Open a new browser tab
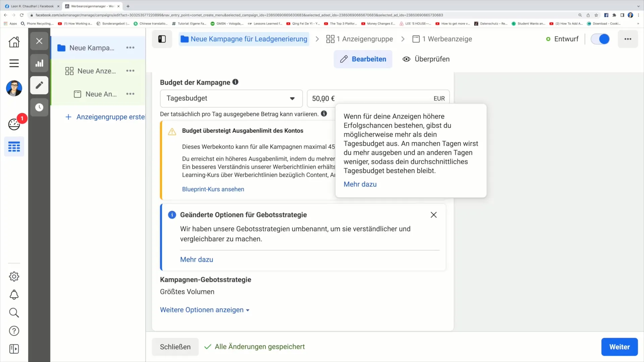The width and height of the screenshot is (644, 362). 128,6
